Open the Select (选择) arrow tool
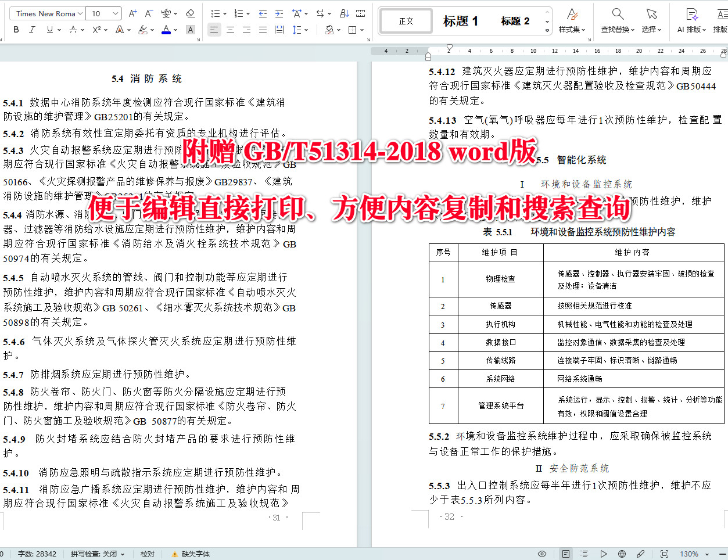728x560 pixels. coord(651,20)
